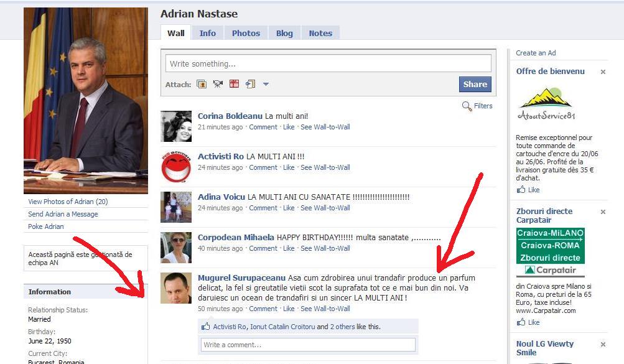Screen dimensions: 624x364
Task: Click Mugurel Surupaceanu's profile thumbnail
Action: pos(176,288)
